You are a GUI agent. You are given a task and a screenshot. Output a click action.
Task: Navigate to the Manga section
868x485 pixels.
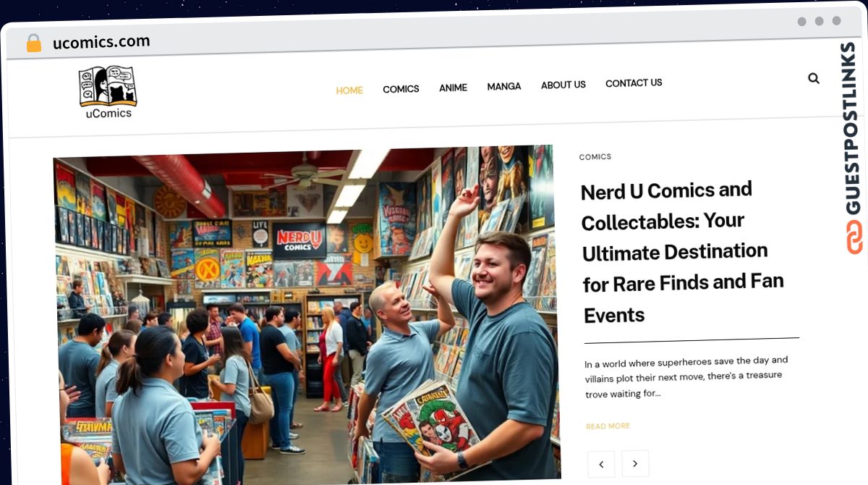504,86
